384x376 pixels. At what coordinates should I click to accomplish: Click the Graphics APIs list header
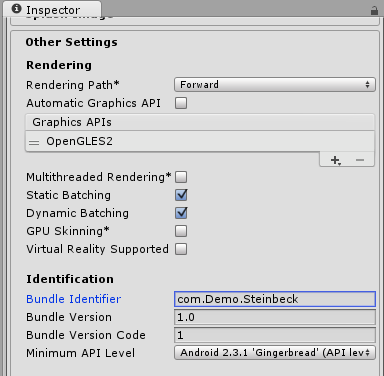click(x=200, y=122)
